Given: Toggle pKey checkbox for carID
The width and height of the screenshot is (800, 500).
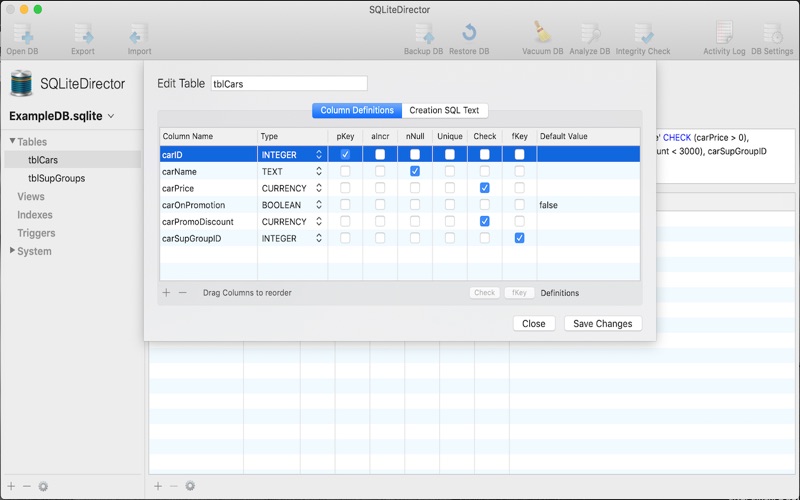Looking at the screenshot, I should pyautogui.click(x=345, y=154).
